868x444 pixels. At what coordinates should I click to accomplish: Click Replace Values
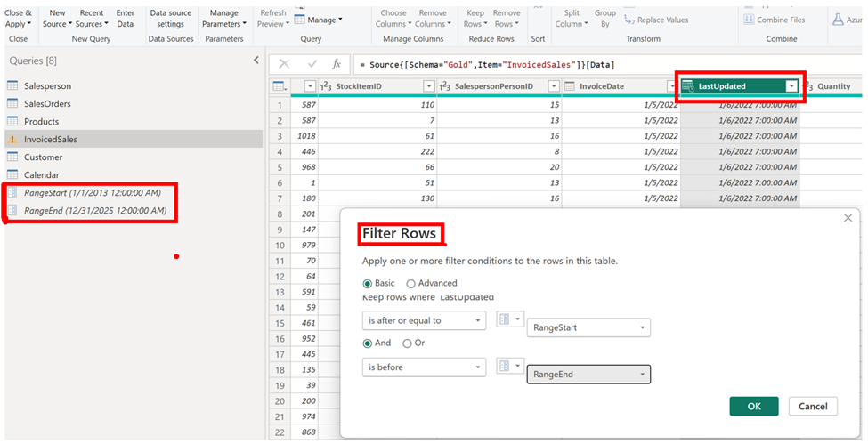click(x=656, y=20)
